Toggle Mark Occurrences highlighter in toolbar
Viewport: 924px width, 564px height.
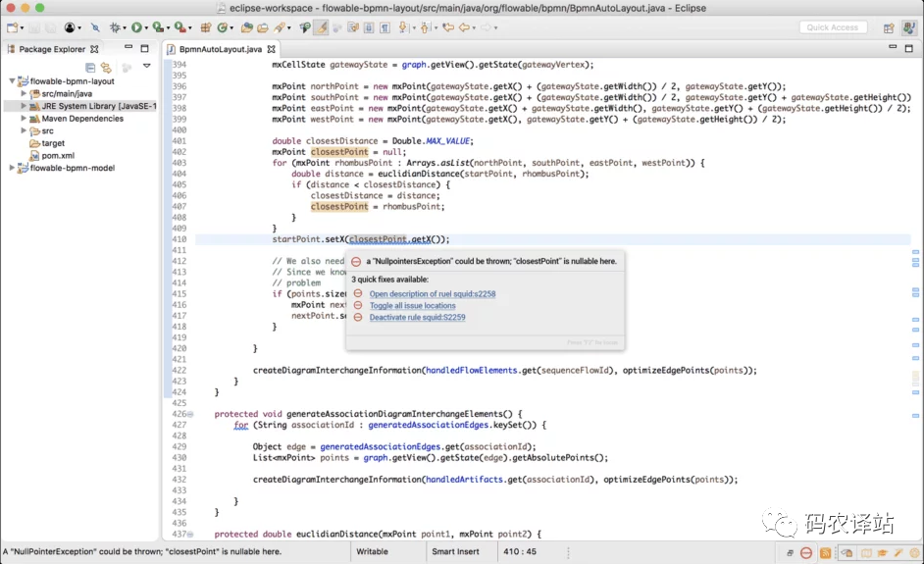320,28
